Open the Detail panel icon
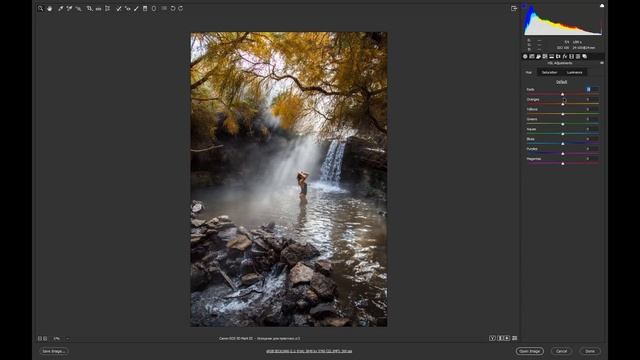The width and height of the screenshot is (640, 360). (538, 56)
